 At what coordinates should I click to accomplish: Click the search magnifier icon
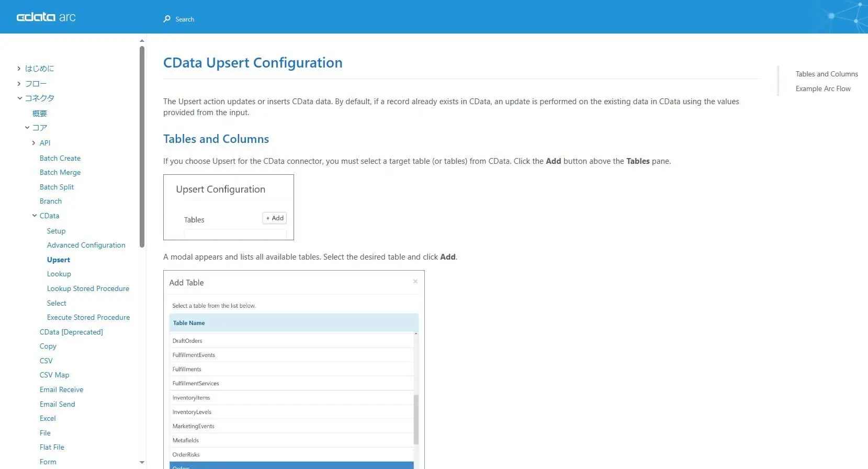pos(167,19)
